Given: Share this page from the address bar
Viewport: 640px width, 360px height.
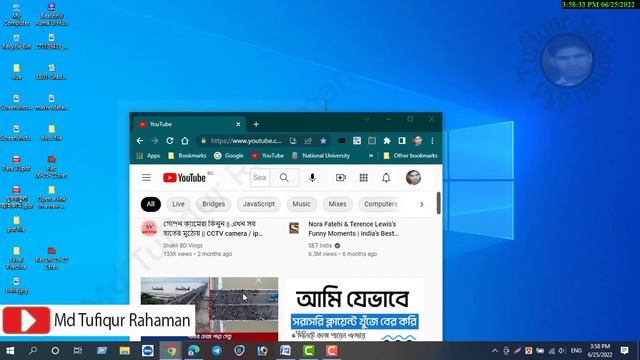Looking at the screenshot, I should coord(308,141).
